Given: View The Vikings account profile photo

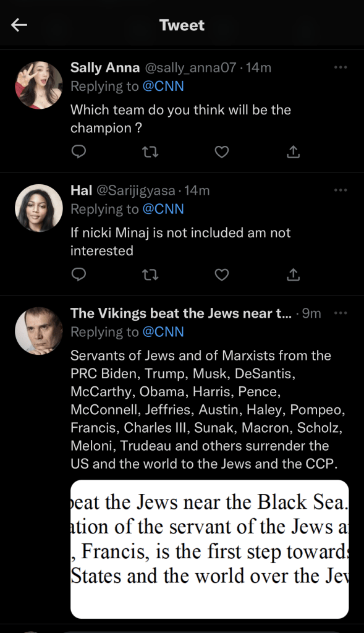Looking at the screenshot, I should (x=38, y=331).
